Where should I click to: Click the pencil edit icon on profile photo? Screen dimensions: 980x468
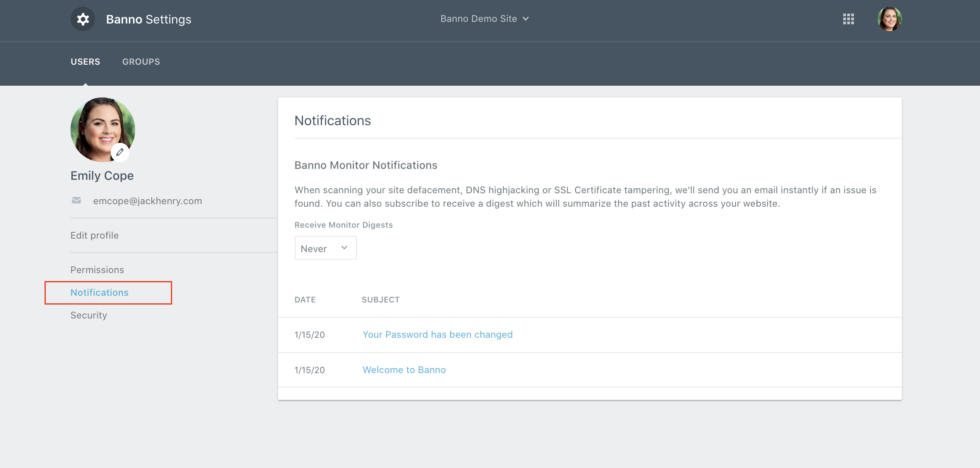pyautogui.click(x=120, y=152)
